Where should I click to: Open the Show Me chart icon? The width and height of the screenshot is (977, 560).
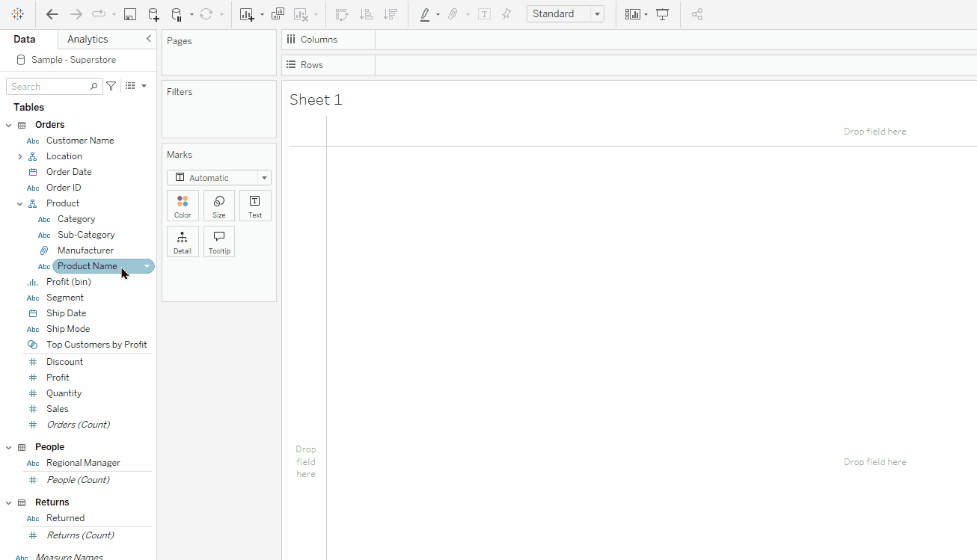coord(633,14)
